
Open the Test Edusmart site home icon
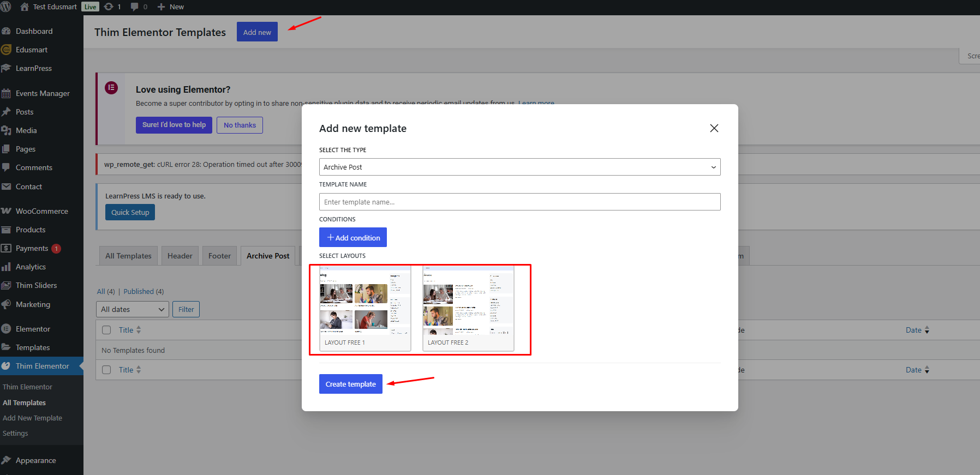pyautogui.click(x=25, y=7)
